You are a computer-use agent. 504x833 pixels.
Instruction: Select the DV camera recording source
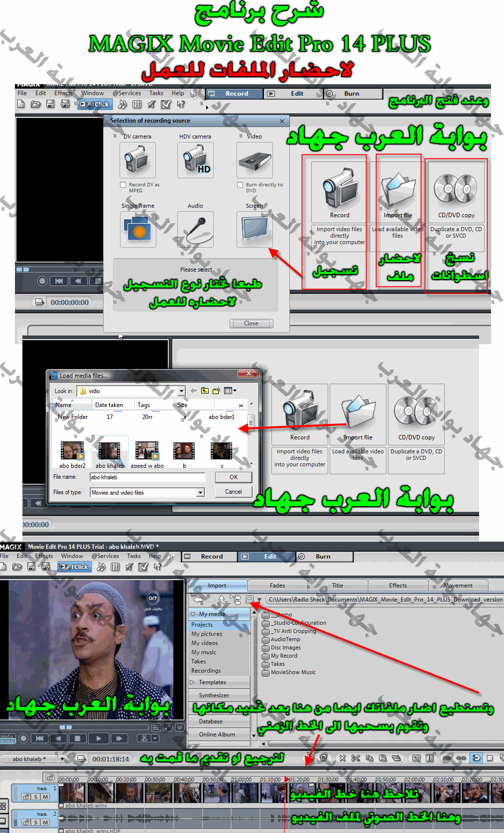click(x=137, y=160)
